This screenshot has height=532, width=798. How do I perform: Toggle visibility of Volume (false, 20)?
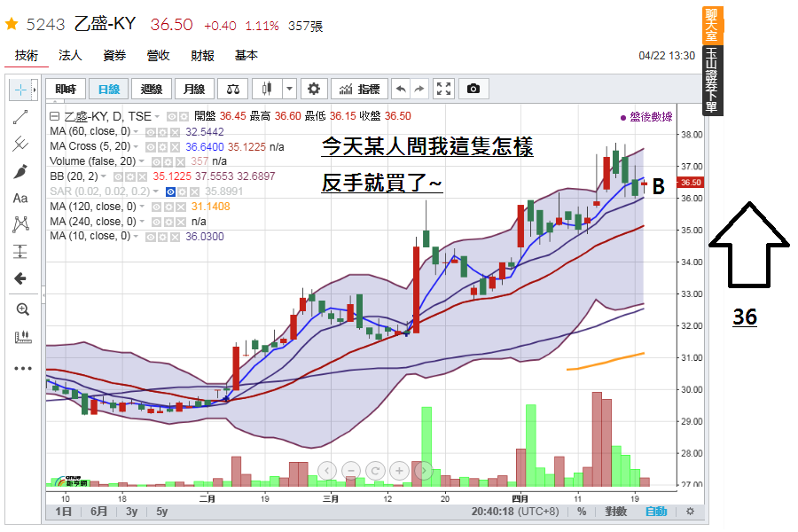157,162
